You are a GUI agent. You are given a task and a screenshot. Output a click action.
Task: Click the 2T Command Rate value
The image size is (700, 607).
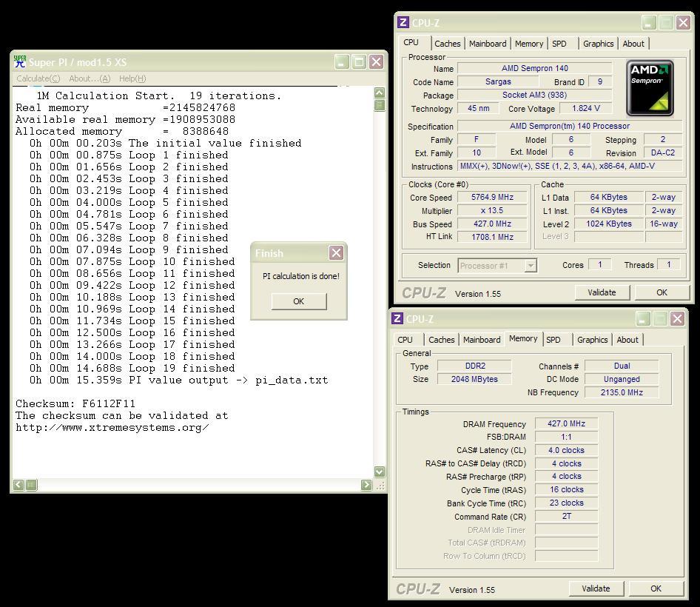click(x=566, y=517)
